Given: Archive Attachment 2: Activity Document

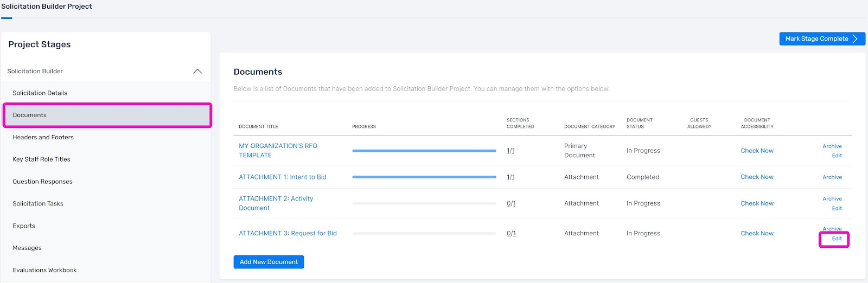Looking at the screenshot, I should click(x=832, y=199).
